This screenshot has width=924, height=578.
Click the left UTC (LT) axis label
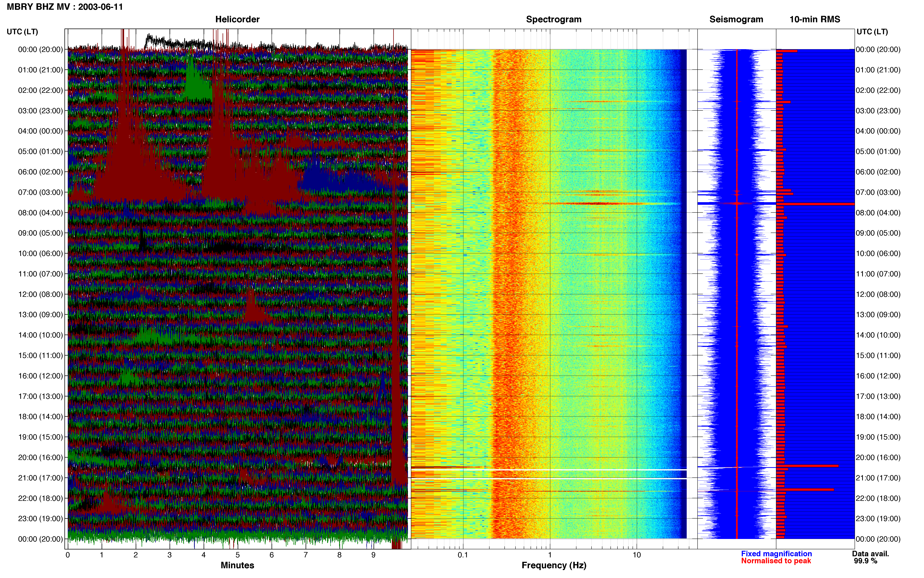coord(22,32)
